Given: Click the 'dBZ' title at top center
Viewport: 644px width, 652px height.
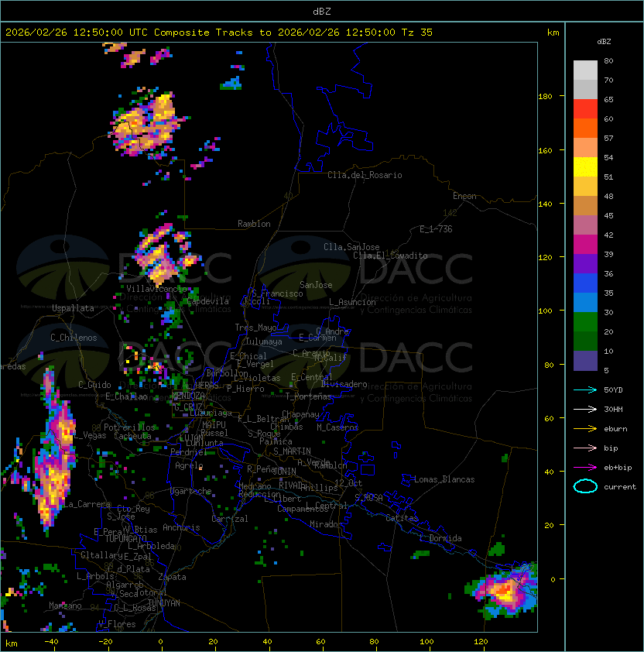Looking at the screenshot, I should [x=322, y=12].
